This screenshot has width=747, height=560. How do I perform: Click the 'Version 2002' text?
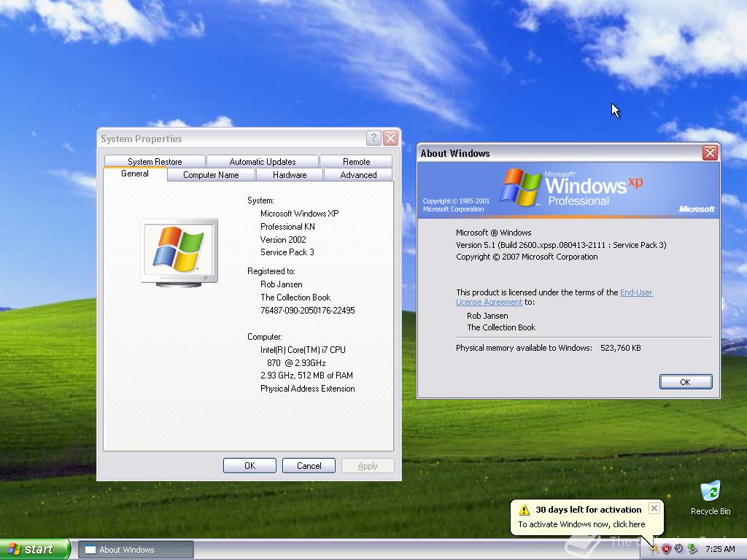pyautogui.click(x=283, y=239)
